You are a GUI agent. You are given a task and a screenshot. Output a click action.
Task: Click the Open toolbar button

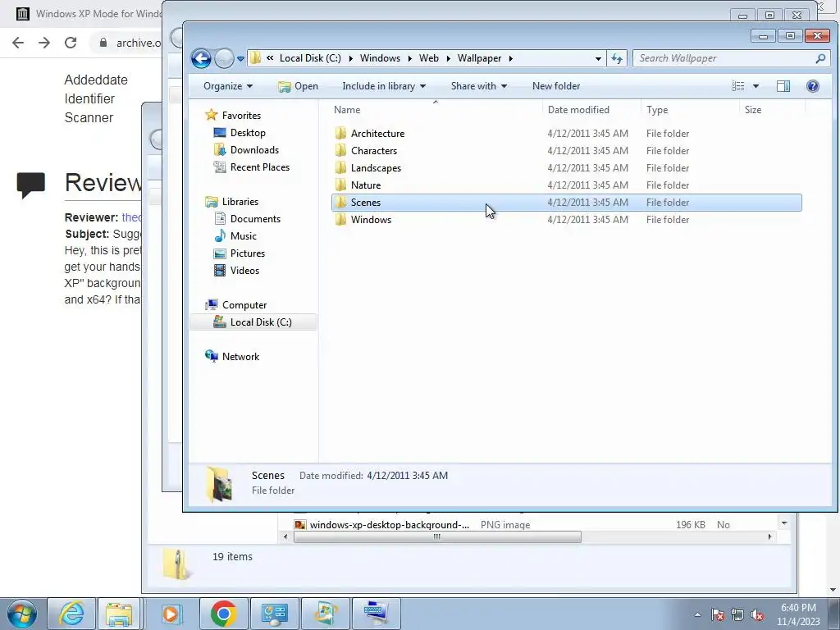tap(298, 86)
